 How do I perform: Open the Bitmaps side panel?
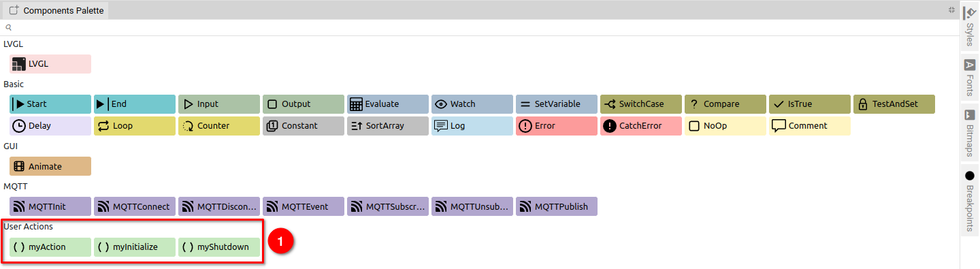(970, 132)
